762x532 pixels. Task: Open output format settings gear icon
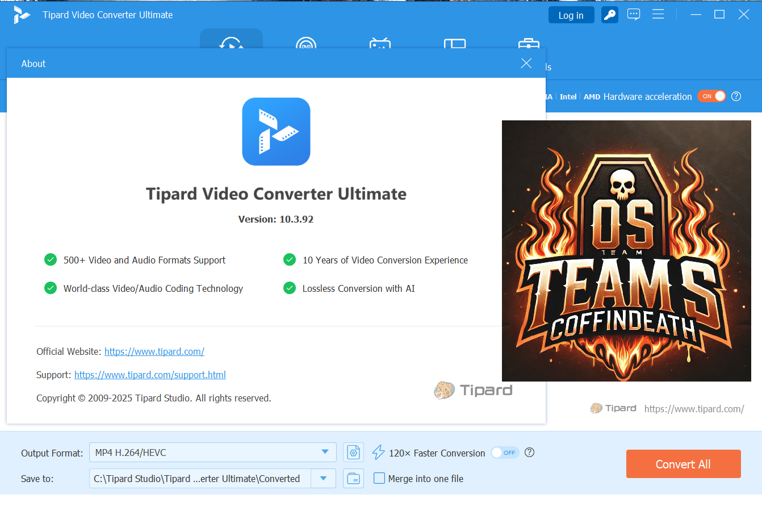353,453
